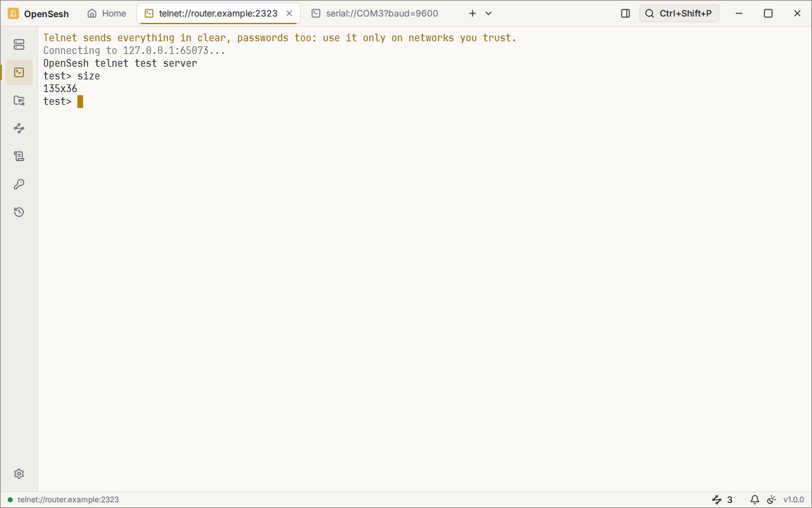
Task: Click the terminal prompt cursor
Action: click(81, 102)
